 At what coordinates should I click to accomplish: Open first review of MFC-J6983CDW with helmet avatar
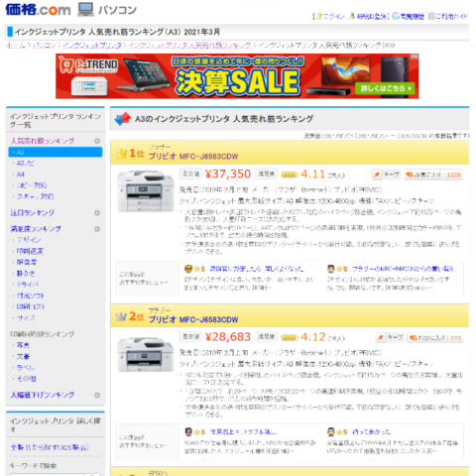[x=257, y=269]
